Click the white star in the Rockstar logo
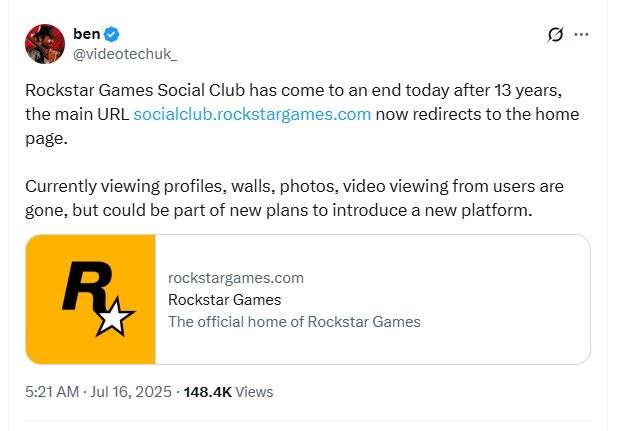Viewport: 627px width, 431px height. click(115, 318)
